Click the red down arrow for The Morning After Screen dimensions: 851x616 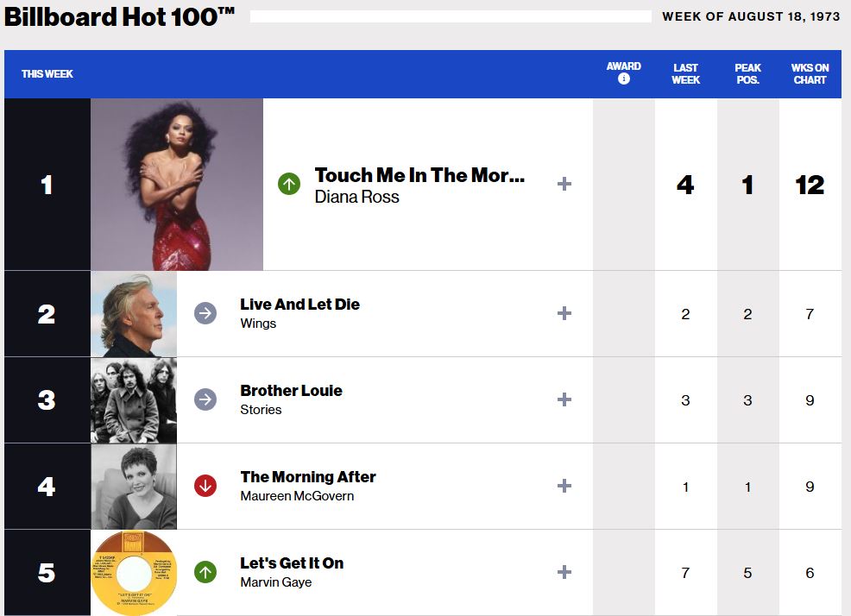[205, 486]
